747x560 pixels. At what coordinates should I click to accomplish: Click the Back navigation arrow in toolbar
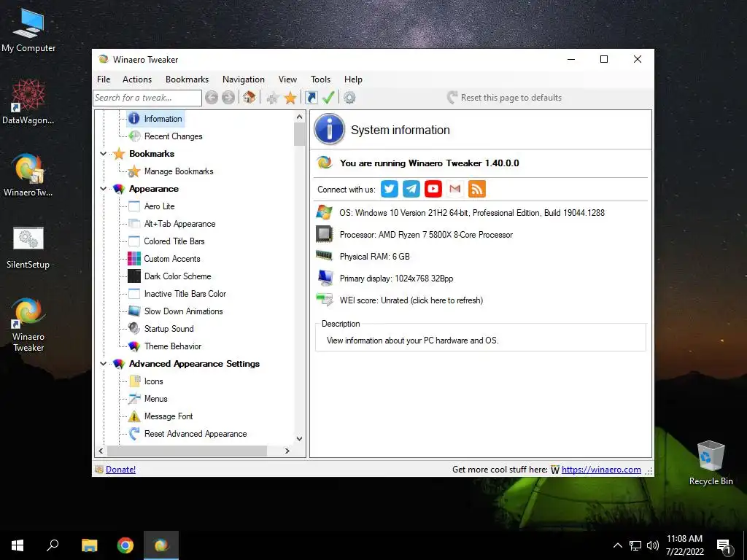click(x=212, y=98)
